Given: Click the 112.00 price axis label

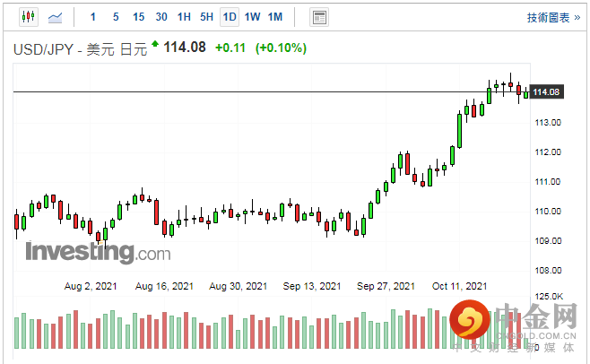Looking at the screenshot, I should coord(548,152).
